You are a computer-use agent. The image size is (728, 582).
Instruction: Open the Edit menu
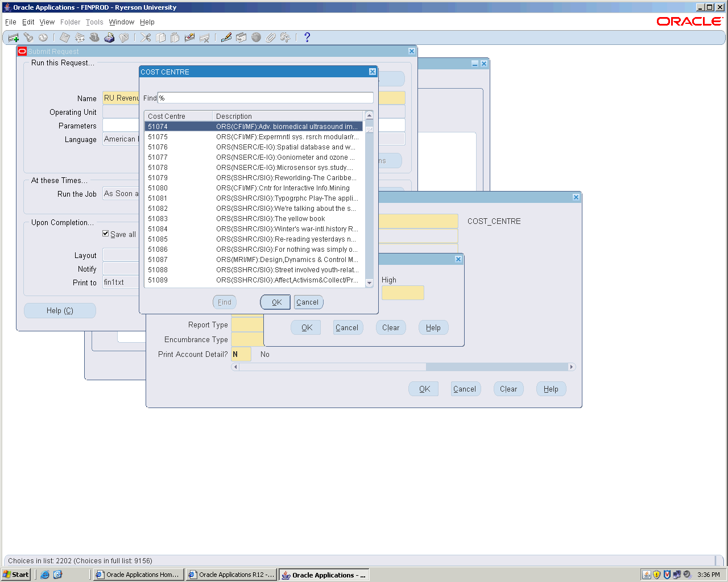28,22
